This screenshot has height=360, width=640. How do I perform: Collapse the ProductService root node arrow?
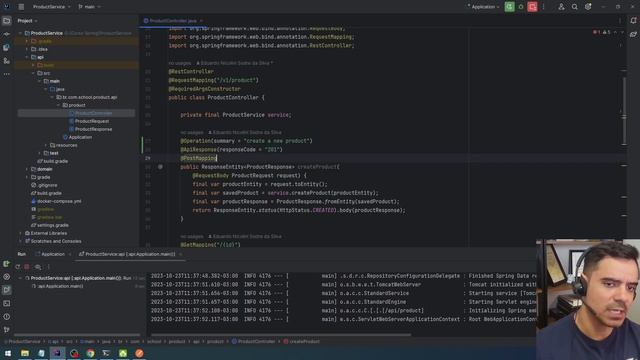pos(20,33)
